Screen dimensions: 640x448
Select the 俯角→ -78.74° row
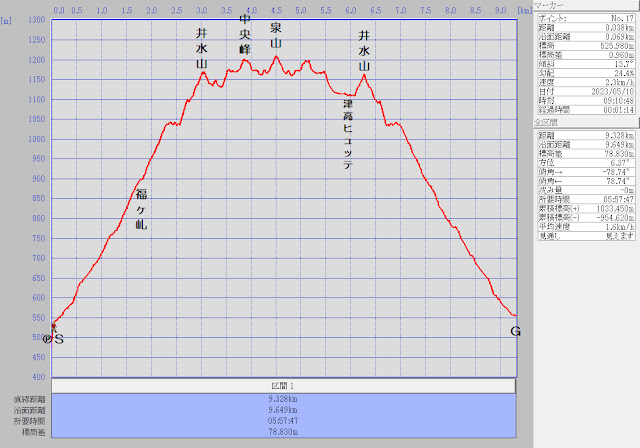tap(586, 172)
